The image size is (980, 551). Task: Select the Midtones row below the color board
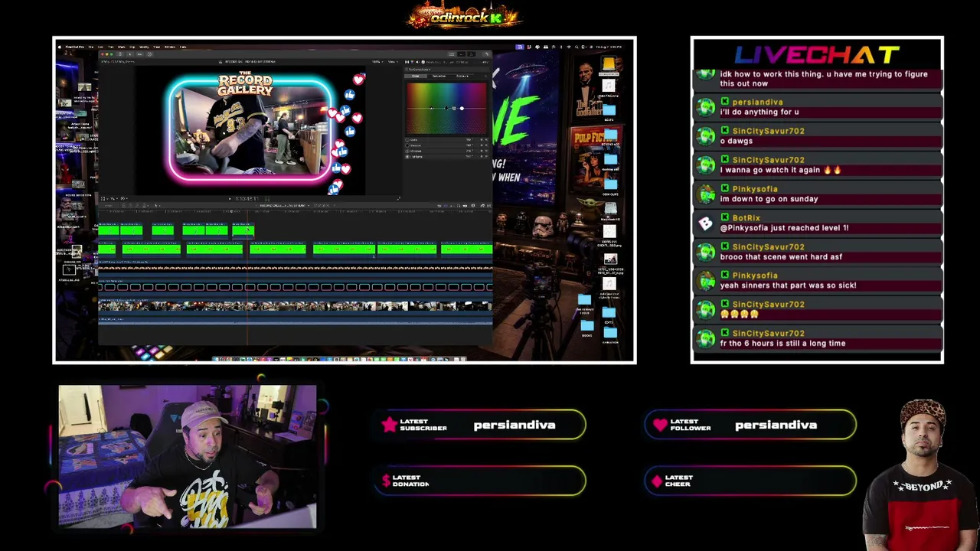[x=446, y=151]
